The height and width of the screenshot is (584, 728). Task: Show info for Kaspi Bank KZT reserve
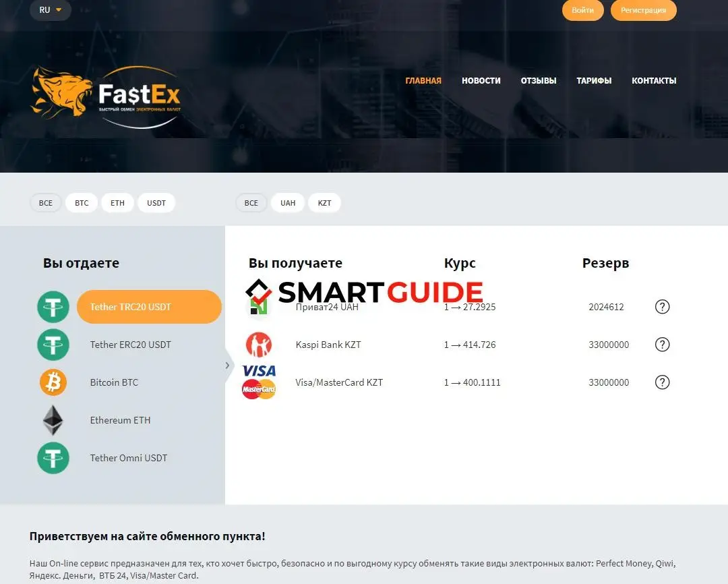(662, 345)
